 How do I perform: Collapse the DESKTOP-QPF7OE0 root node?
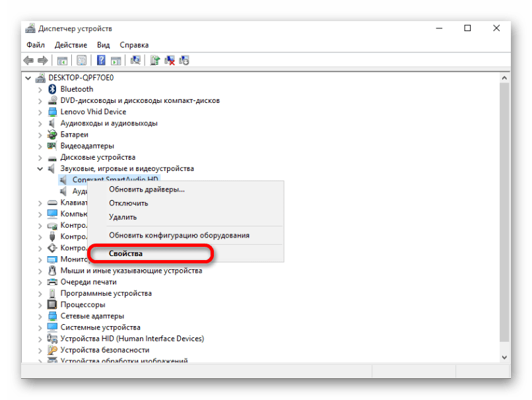pyautogui.click(x=28, y=78)
